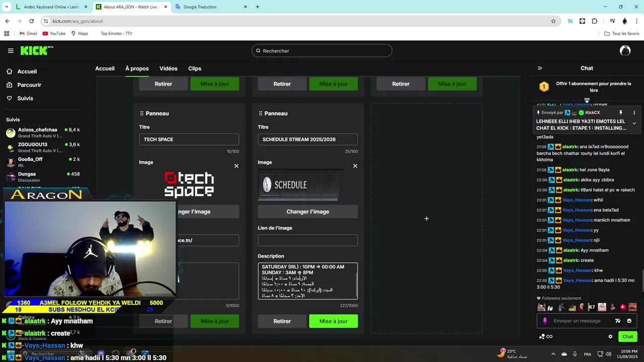
Task: Open the emoji picker in the chat input
Action: pyautogui.click(x=629, y=321)
